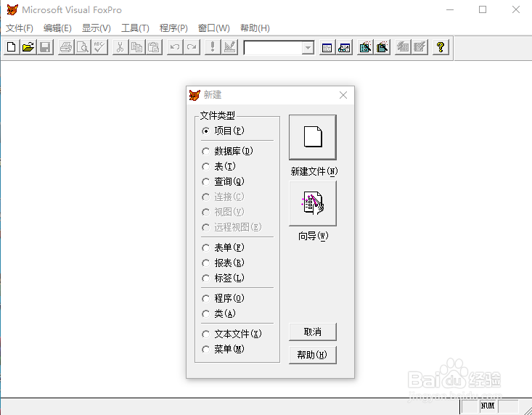The height and width of the screenshot is (415, 532).
Task: Click the 帮助(H) button in dialog
Action: click(313, 355)
